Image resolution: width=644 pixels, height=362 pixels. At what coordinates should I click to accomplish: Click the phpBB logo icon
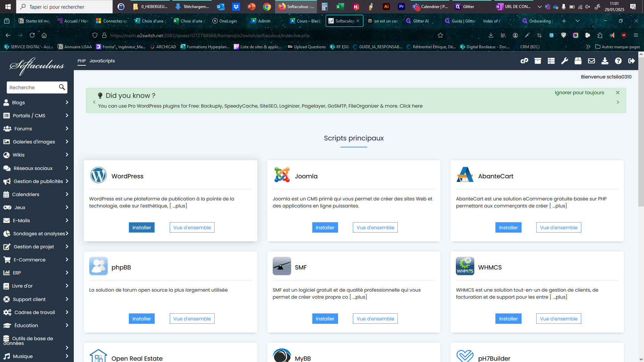tap(98, 266)
